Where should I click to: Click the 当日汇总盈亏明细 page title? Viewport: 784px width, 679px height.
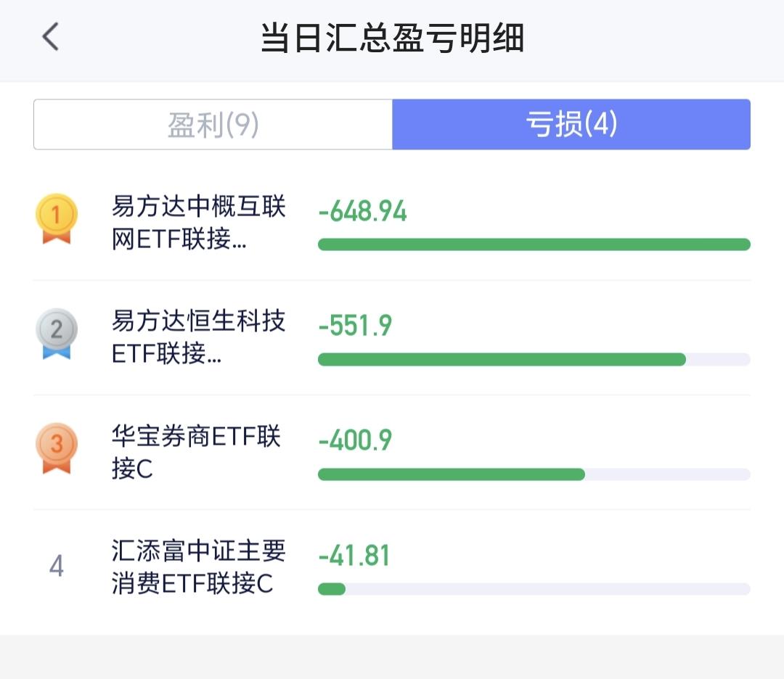[392, 38]
